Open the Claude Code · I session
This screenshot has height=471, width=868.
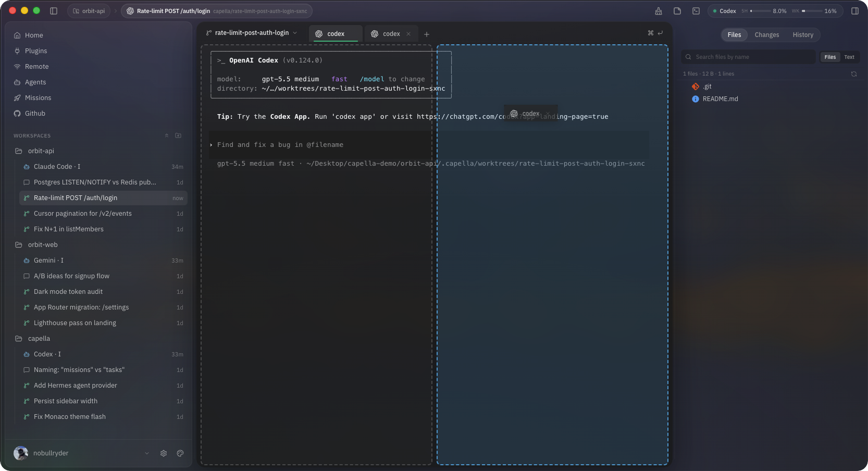point(103,167)
